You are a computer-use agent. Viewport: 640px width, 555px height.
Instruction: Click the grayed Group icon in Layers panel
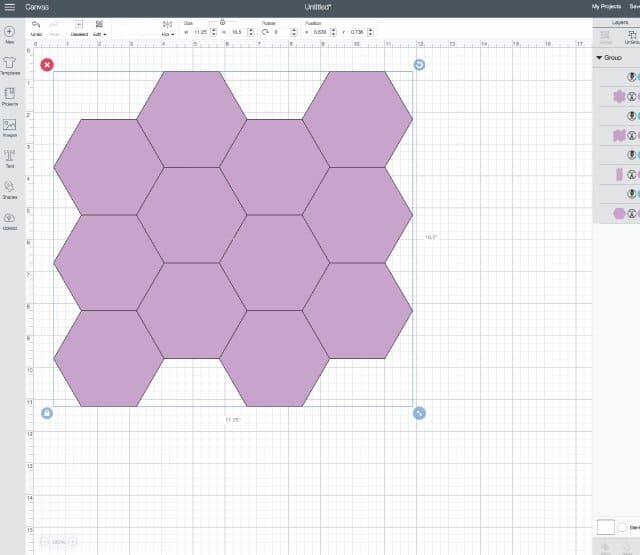coord(606,37)
